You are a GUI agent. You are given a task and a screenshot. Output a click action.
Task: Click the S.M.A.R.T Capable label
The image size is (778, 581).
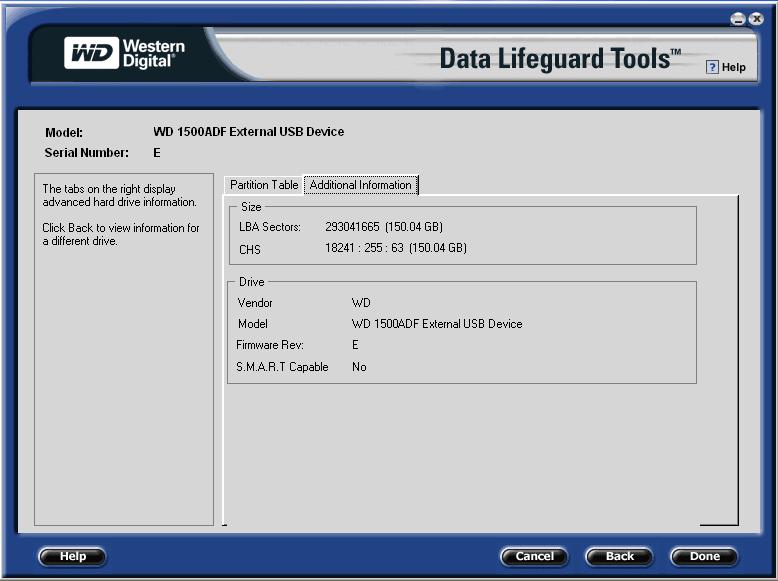click(282, 367)
